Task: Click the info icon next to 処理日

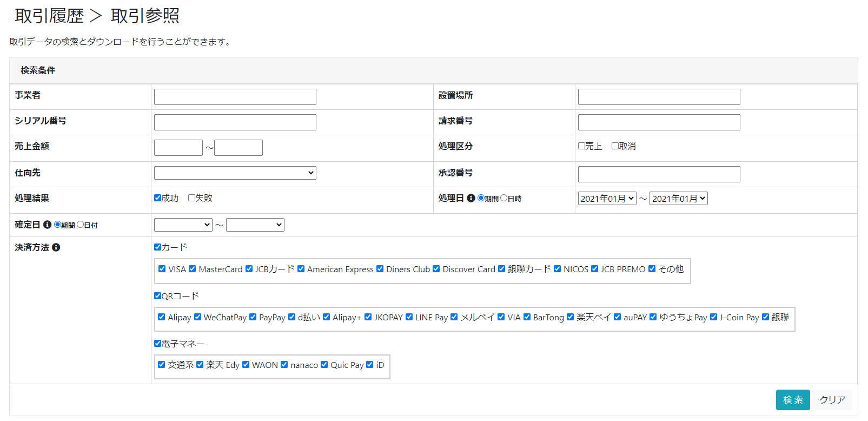Action: pyautogui.click(x=471, y=198)
